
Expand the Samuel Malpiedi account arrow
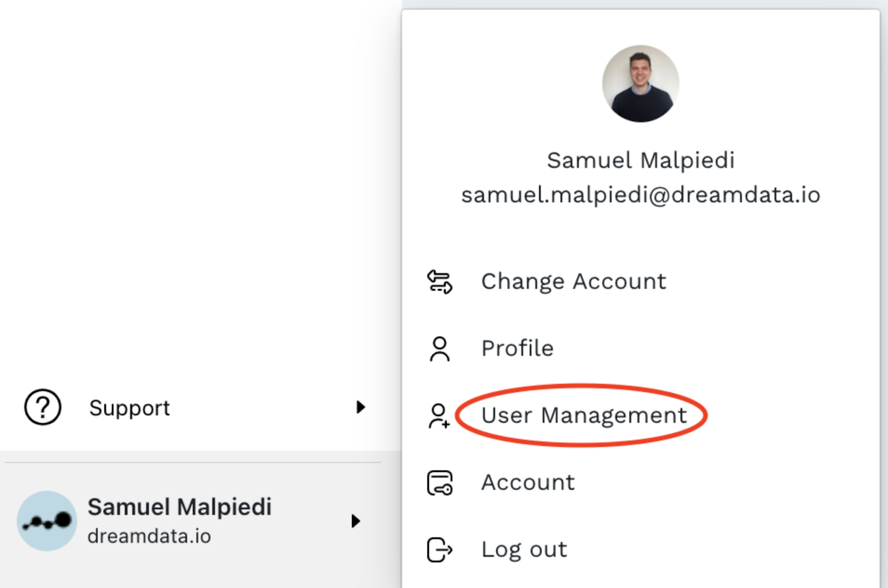click(356, 521)
